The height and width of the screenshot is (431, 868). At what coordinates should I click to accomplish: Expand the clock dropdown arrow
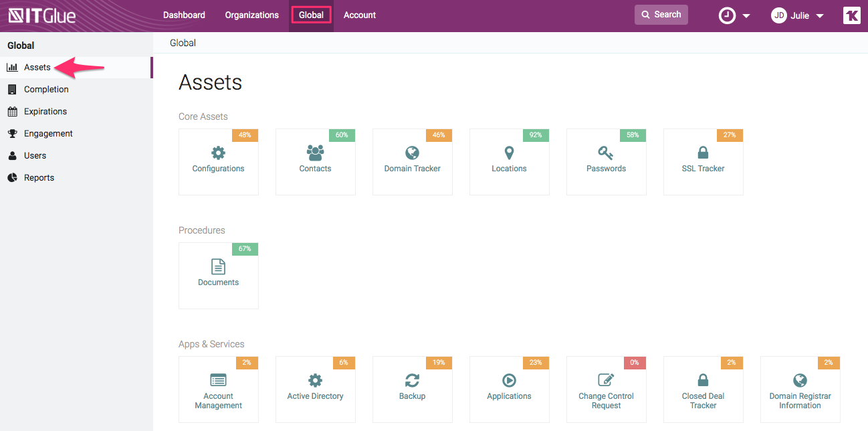[746, 16]
